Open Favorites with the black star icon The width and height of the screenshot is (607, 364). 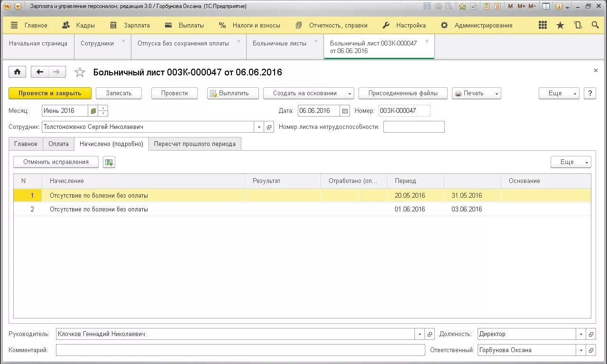561,25
